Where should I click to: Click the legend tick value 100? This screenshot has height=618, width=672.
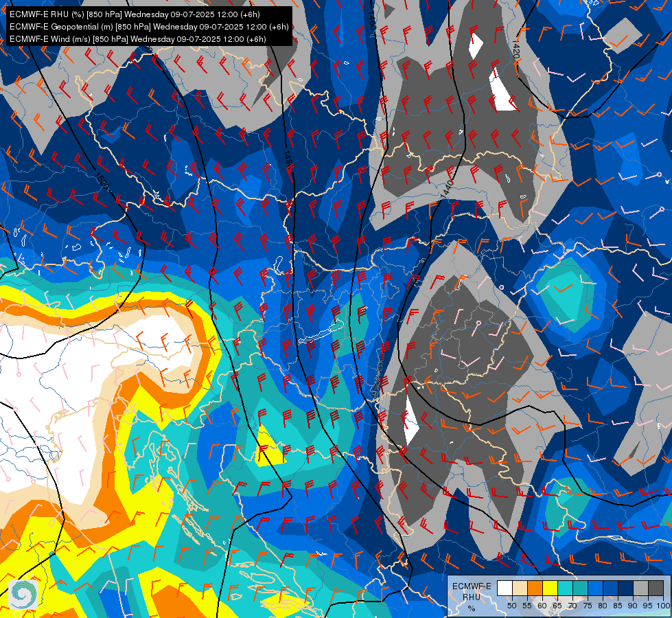[x=663, y=606]
